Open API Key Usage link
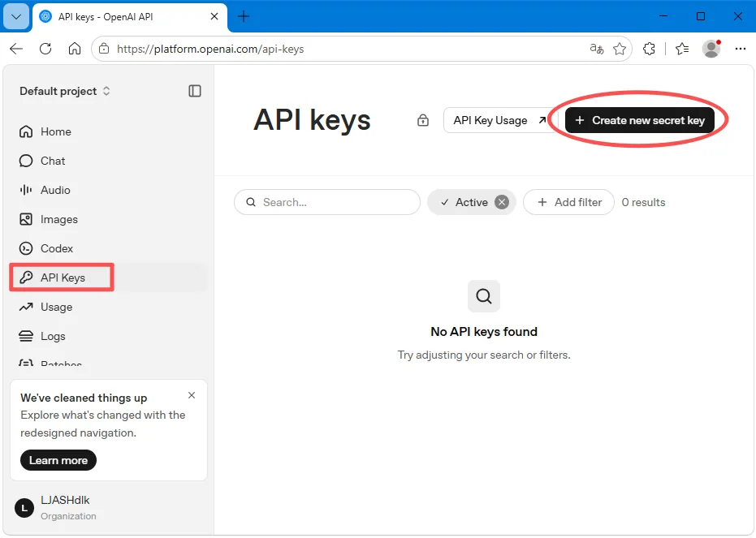 (x=500, y=120)
